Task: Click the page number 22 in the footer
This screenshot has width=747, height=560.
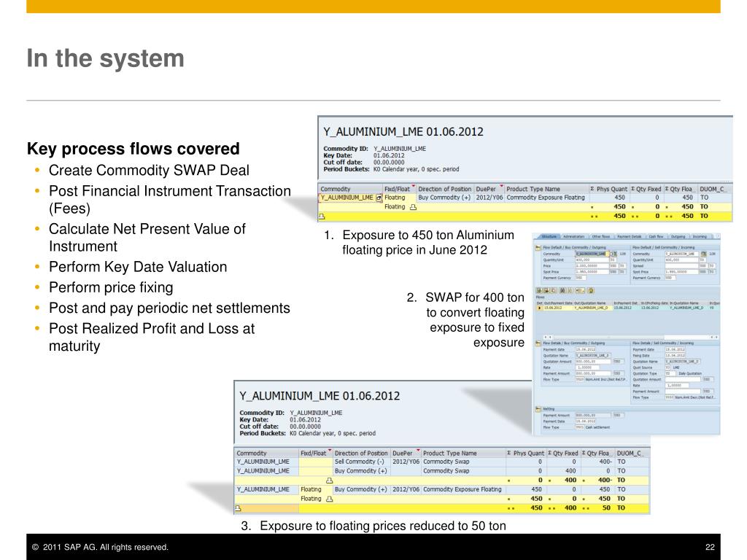Action: pos(710,547)
